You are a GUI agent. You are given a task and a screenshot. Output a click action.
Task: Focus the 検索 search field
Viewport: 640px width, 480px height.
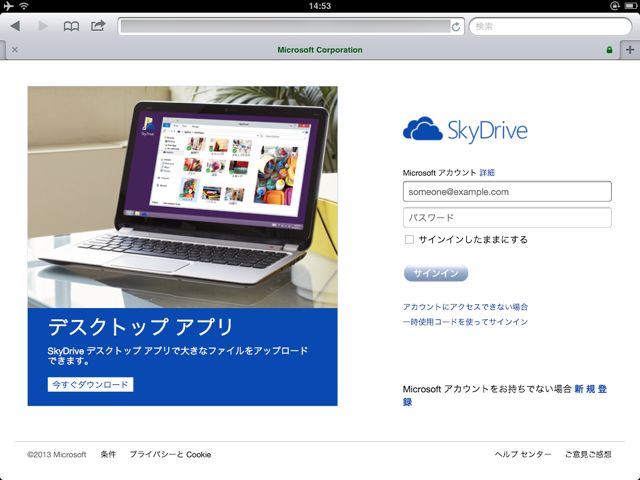coord(550,27)
